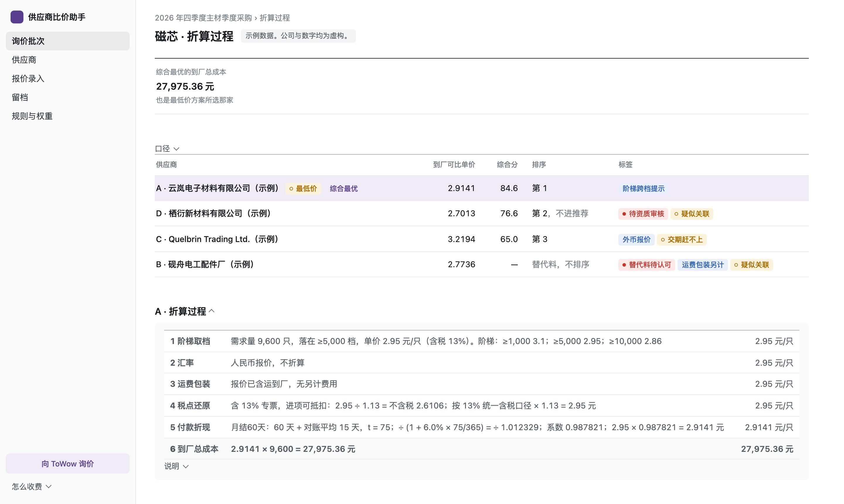Click the 阶梯跨档提示 tag
Image resolution: width=844 pixels, height=504 pixels.
click(x=643, y=188)
